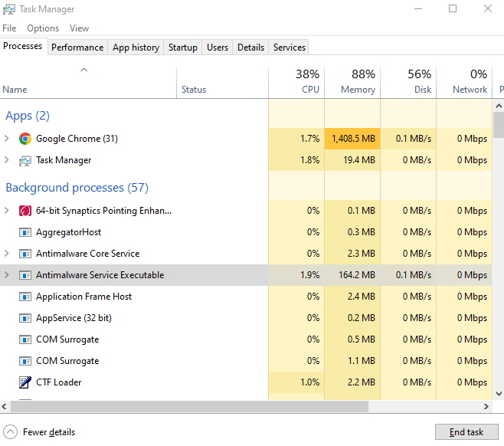Click the horizontal scrollbar right arrow
Image resolution: width=504 pixels, height=446 pixels.
point(487,407)
